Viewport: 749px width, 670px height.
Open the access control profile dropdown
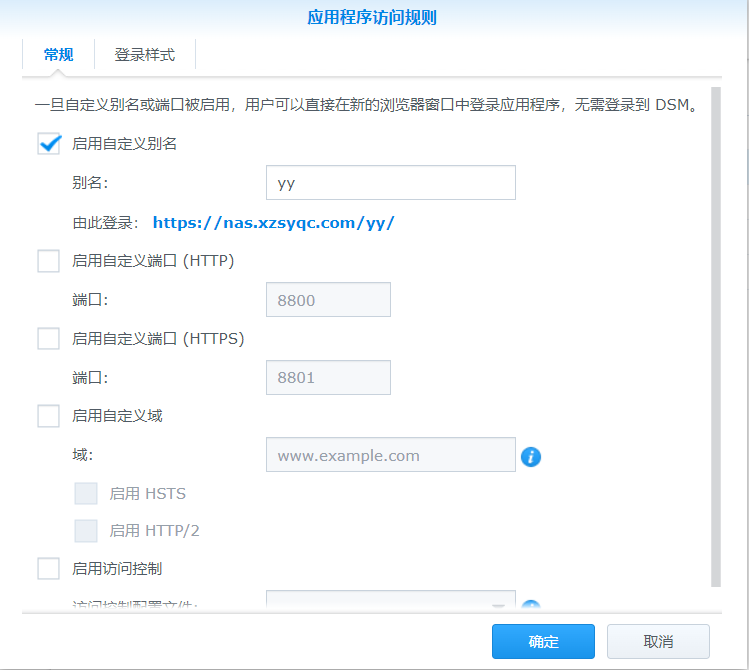coord(390,602)
